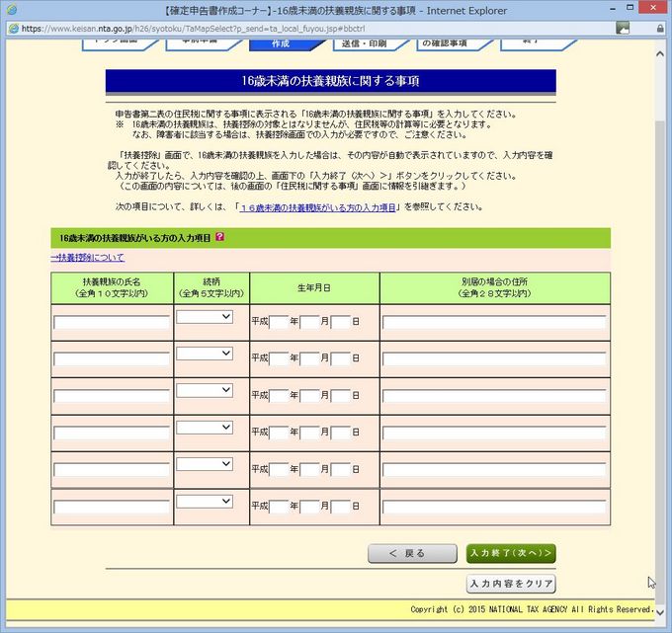Click the help icon beside 入力項目 heading
Image resolution: width=672 pixels, height=633 pixels.
[x=219, y=238]
